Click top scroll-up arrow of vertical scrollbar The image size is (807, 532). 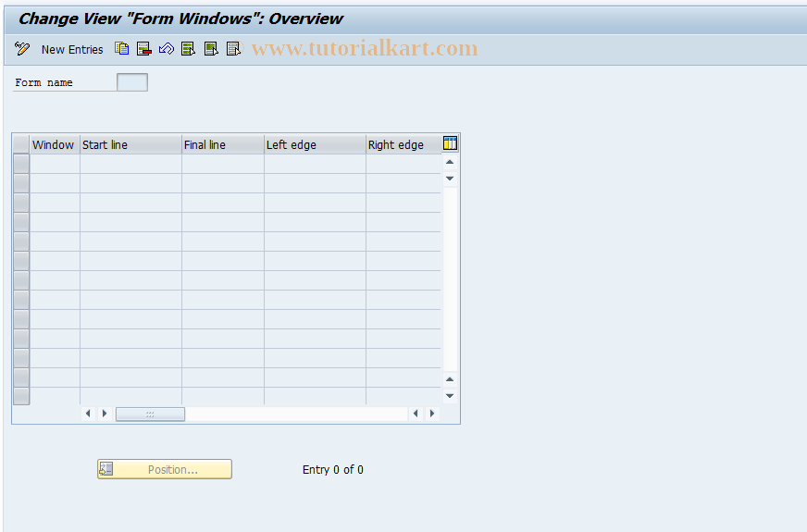[450, 162]
